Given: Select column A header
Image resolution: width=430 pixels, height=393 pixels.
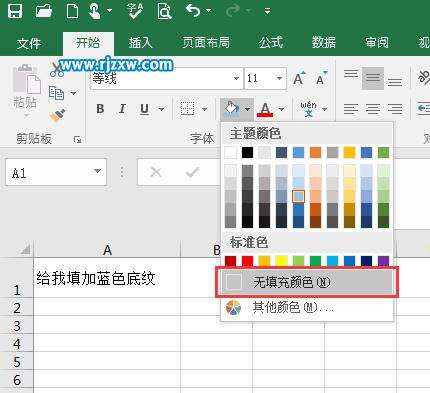Looking at the screenshot, I should (x=107, y=250).
